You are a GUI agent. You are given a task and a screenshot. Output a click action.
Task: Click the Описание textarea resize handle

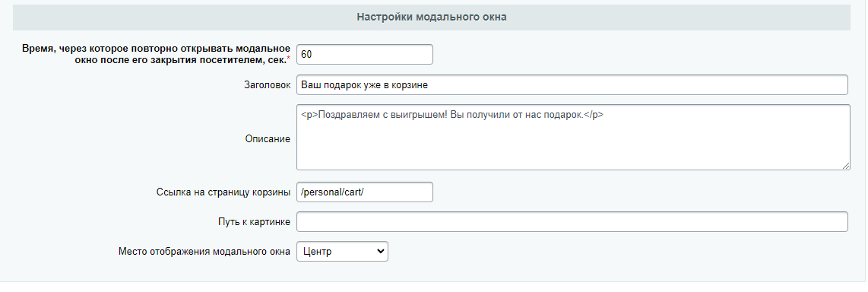(846, 166)
